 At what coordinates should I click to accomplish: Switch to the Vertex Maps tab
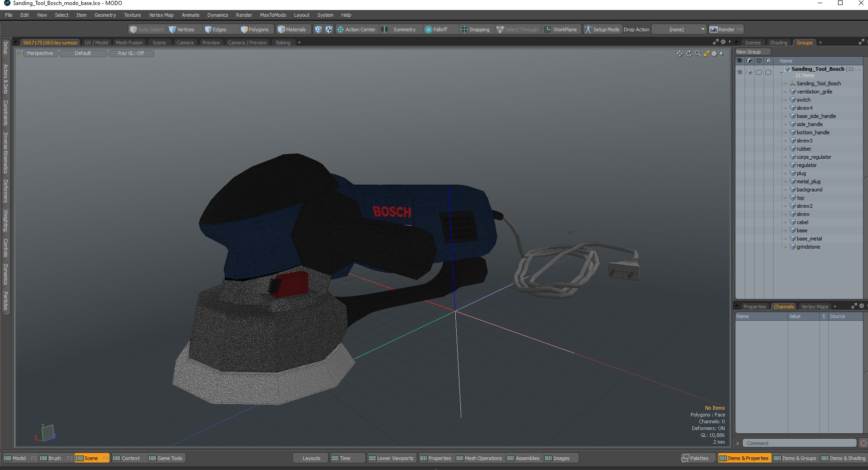(x=814, y=307)
